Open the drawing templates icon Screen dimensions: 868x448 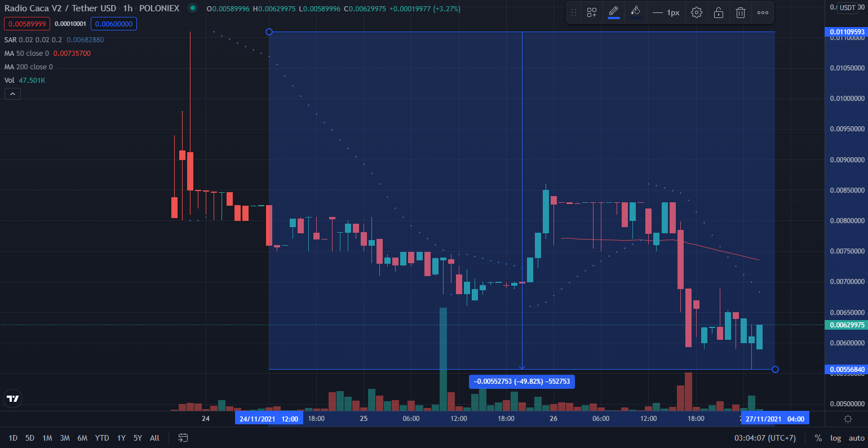click(591, 12)
